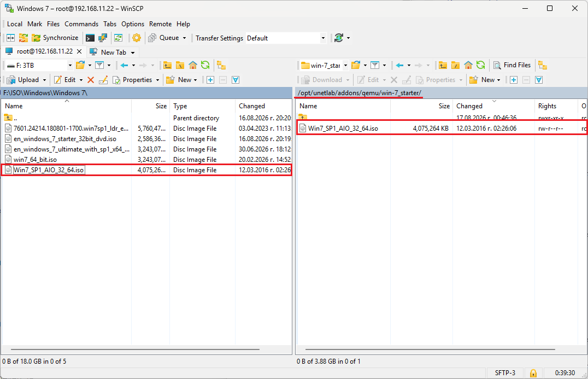Sort local panel by Type column header

pyautogui.click(x=203, y=106)
